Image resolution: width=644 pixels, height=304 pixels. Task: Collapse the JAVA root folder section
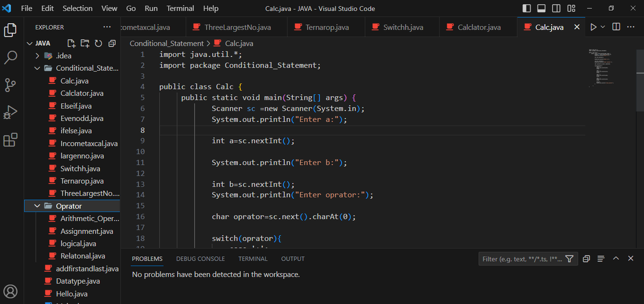point(30,44)
